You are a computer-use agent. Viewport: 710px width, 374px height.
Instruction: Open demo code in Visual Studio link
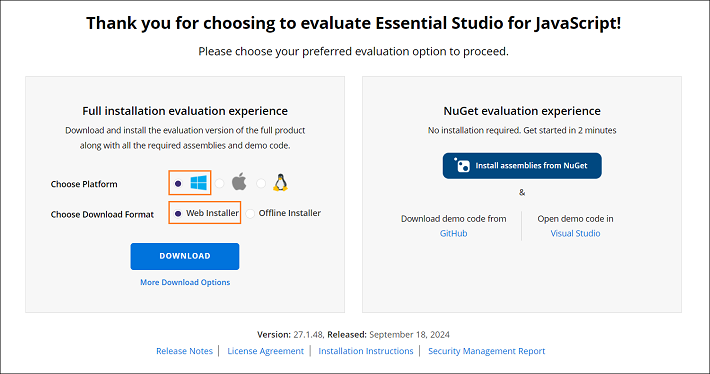click(x=575, y=233)
